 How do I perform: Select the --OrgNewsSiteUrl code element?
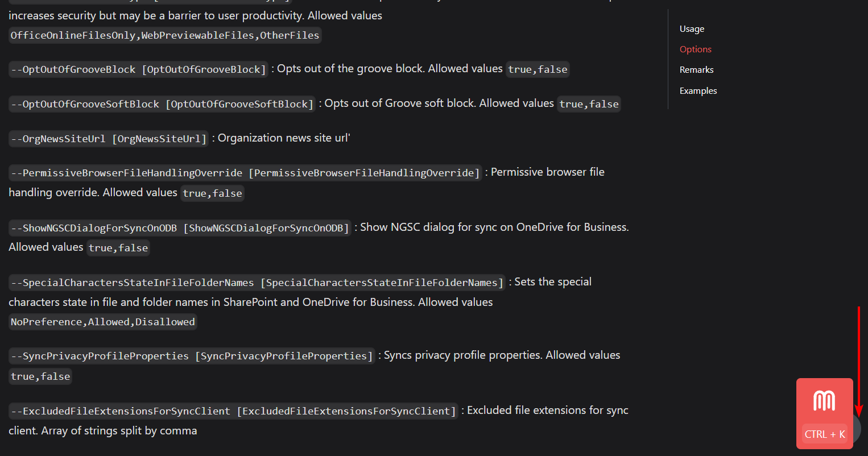108,138
